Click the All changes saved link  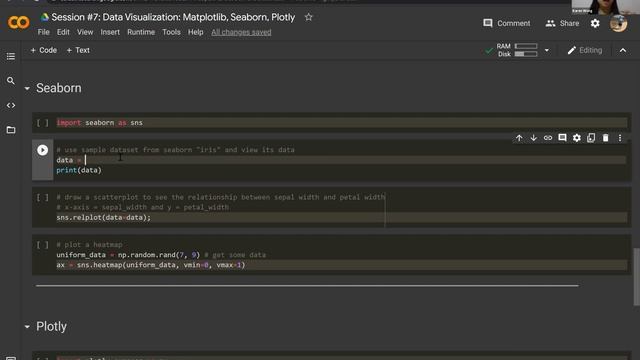[241, 32]
